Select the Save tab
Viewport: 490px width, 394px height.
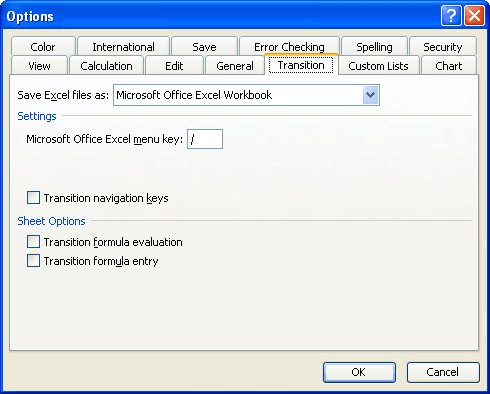click(204, 47)
